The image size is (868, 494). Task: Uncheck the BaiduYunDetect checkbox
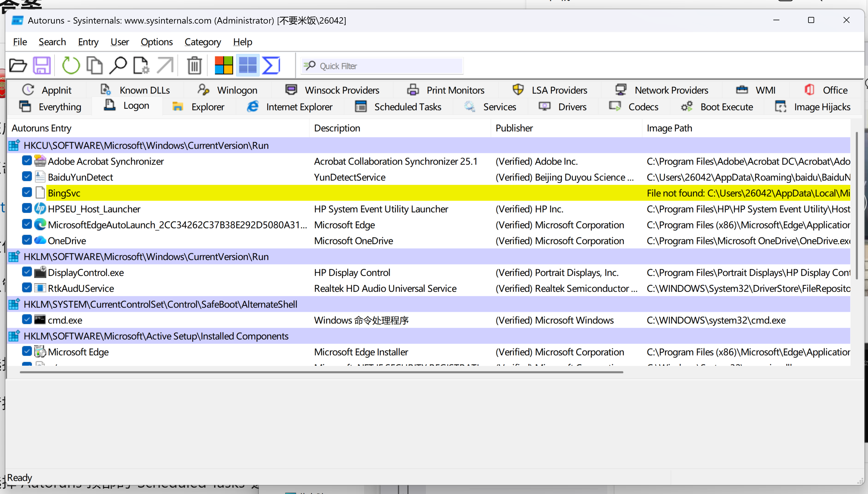tap(27, 176)
